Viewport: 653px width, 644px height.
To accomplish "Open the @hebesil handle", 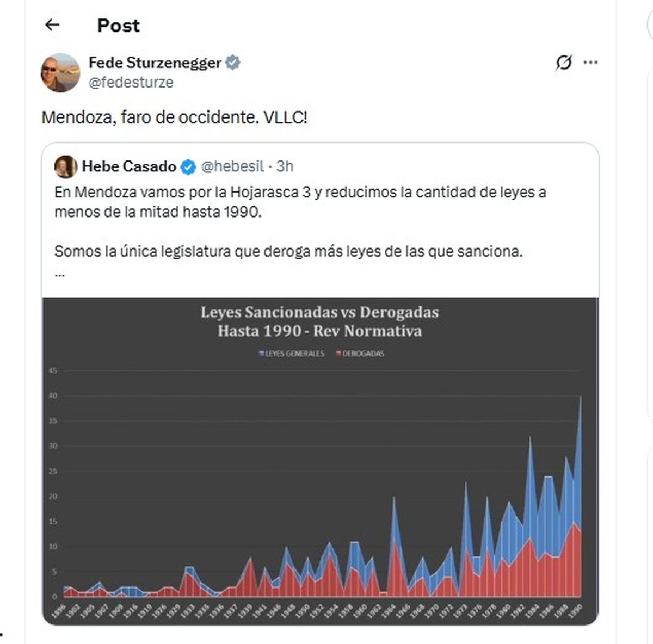I will [x=232, y=166].
